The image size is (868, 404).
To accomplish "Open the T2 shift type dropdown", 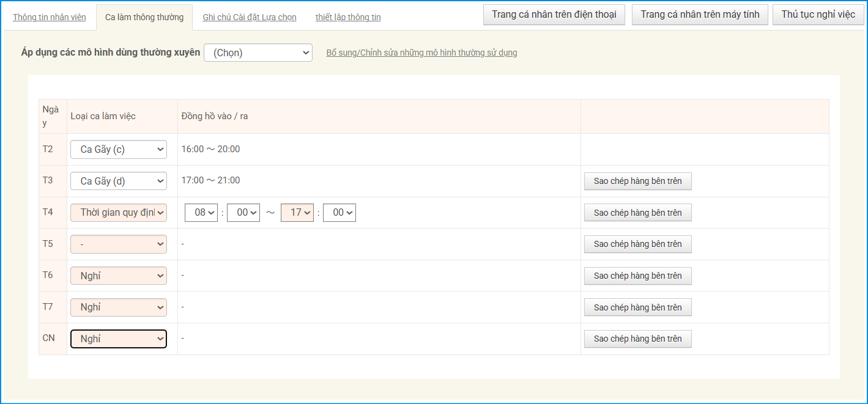I will click(119, 149).
